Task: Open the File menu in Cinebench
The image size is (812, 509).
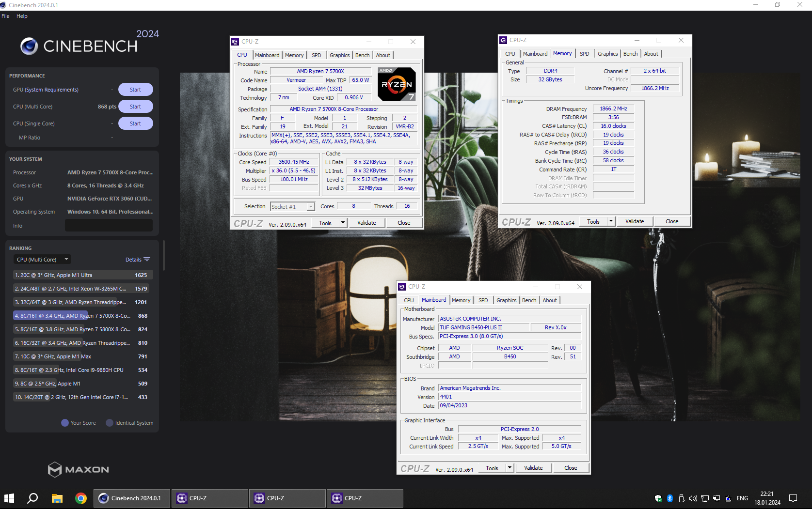Action: coord(5,16)
